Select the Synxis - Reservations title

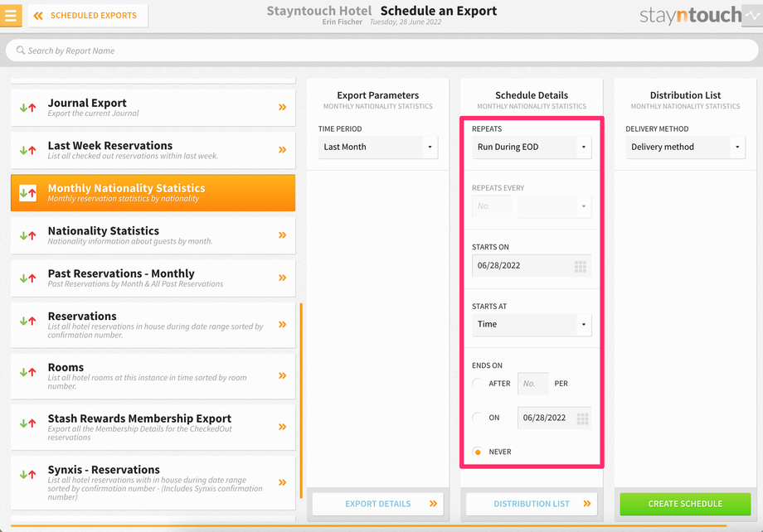coord(104,470)
